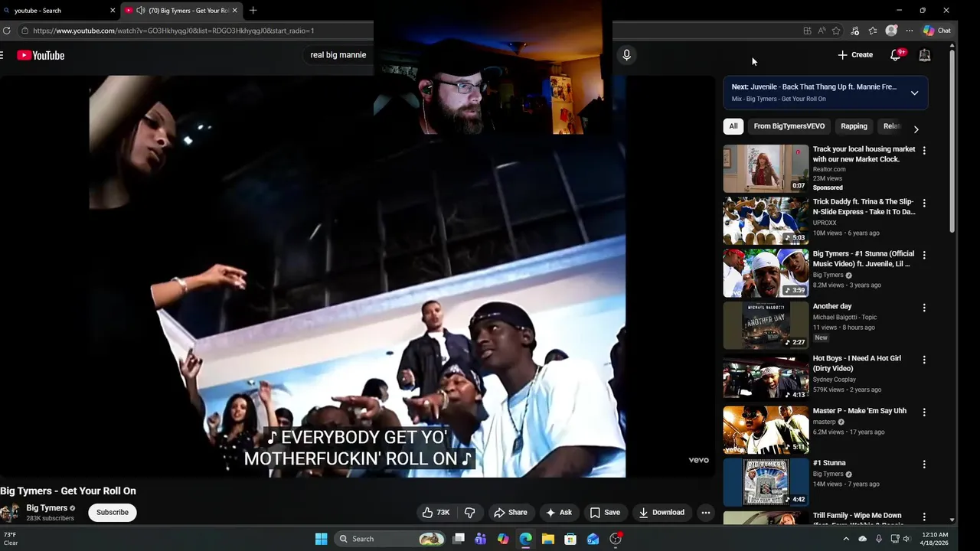Show more filter chips with right arrow
Image resolution: width=980 pixels, height=551 pixels.
[916, 129]
